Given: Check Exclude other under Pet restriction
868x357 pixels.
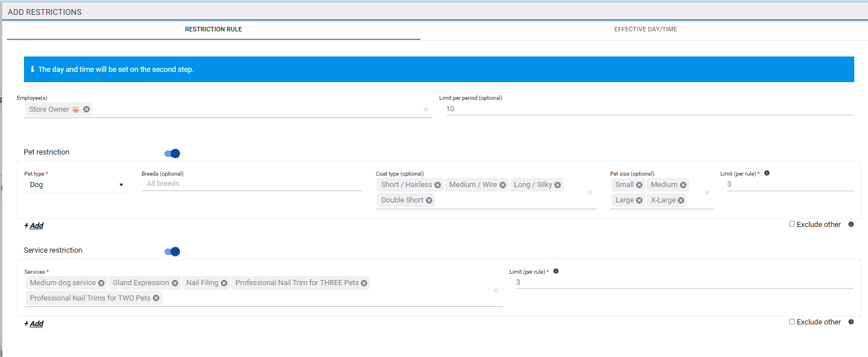Looking at the screenshot, I should [x=792, y=224].
